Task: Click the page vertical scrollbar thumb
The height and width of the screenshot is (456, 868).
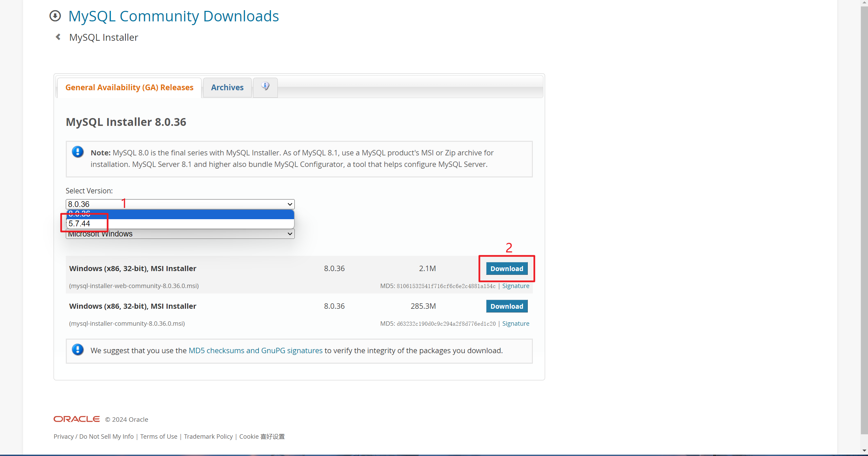Action: pos(864,221)
